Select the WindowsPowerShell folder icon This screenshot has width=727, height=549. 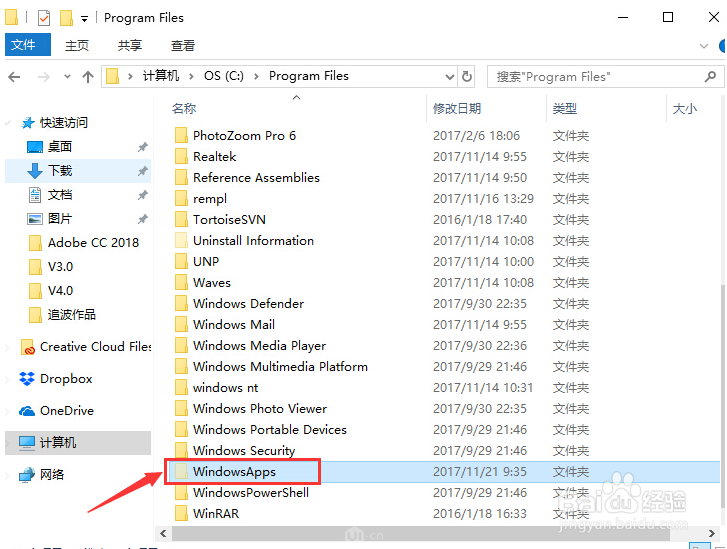pos(181,493)
